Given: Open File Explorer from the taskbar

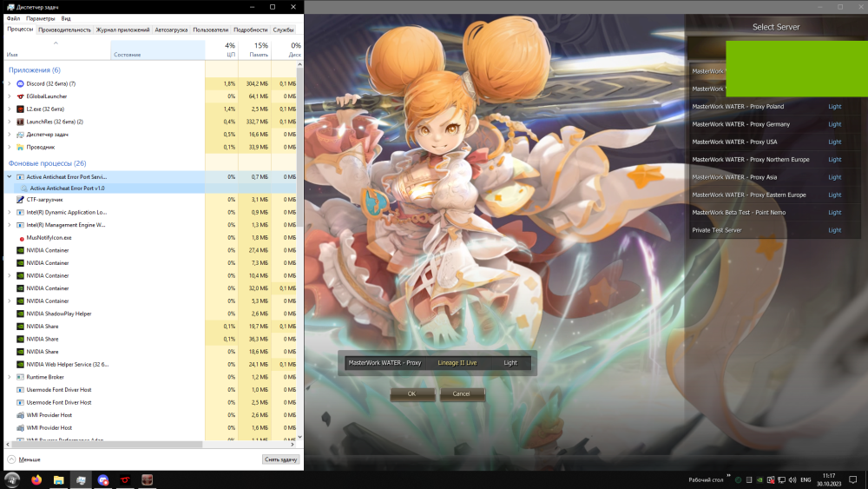Looking at the screenshot, I should coord(58,479).
